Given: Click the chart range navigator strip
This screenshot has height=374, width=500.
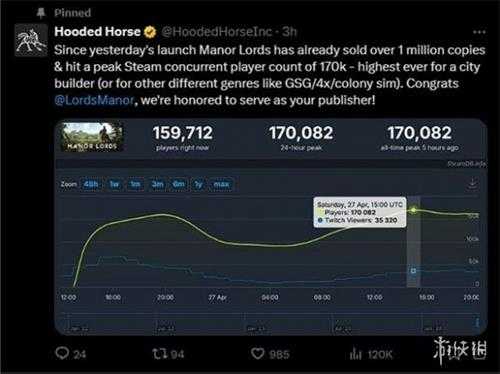Looking at the screenshot, I should coord(271,322).
